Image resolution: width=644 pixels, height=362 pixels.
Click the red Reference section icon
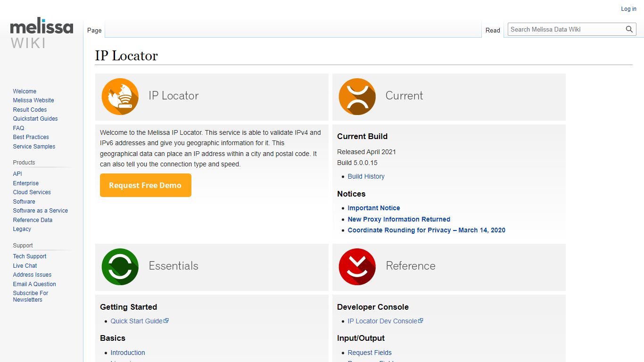pos(357,267)
